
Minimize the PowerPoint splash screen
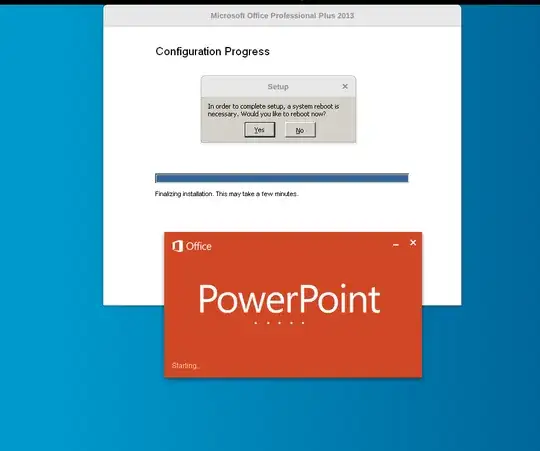tap(396, 244)
